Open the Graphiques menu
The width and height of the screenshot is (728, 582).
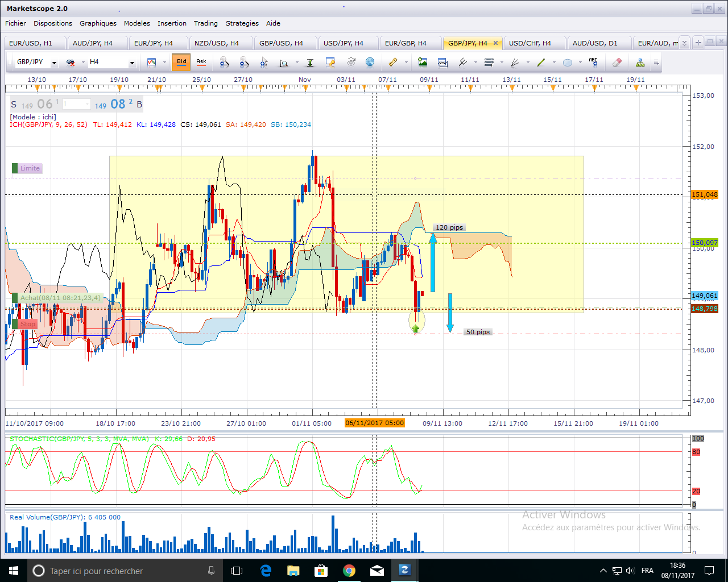point(98,23)
